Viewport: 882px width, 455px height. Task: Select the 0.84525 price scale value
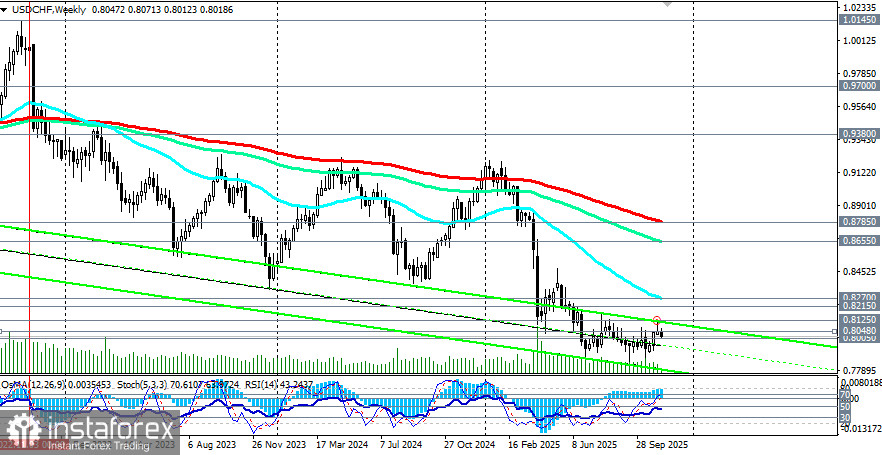pos(861,272)
